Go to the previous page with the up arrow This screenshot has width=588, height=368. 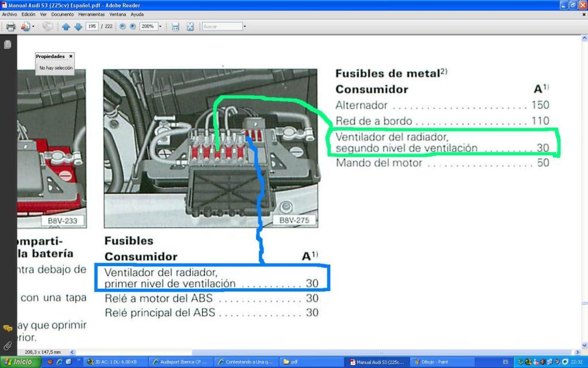(x=65, y=26)
